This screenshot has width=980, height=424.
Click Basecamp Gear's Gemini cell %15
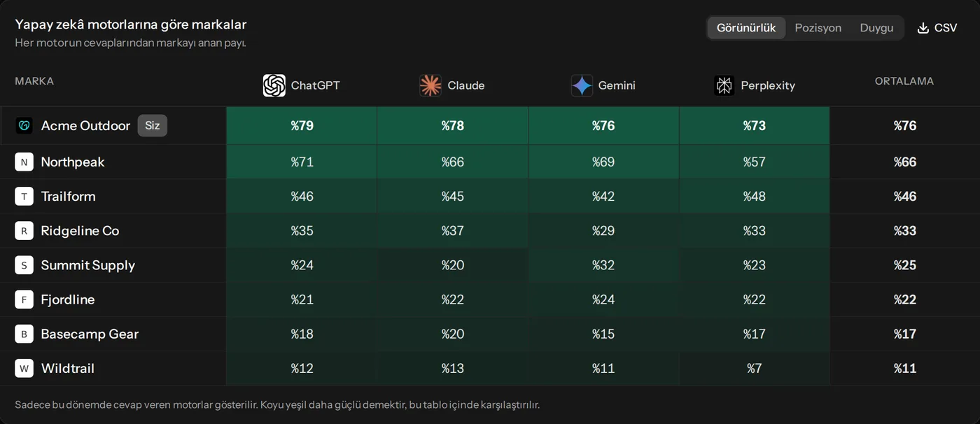pos(603,334)
